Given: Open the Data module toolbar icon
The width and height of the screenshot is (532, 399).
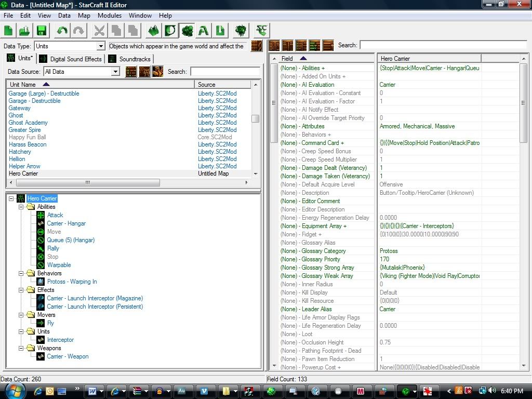Looking at the screenshot, I should (187, 31).
